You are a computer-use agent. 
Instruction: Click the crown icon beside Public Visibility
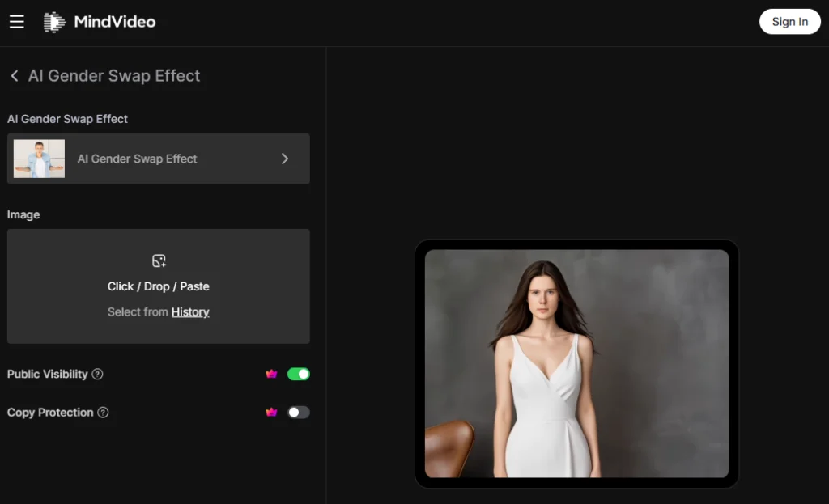point(271,374)
